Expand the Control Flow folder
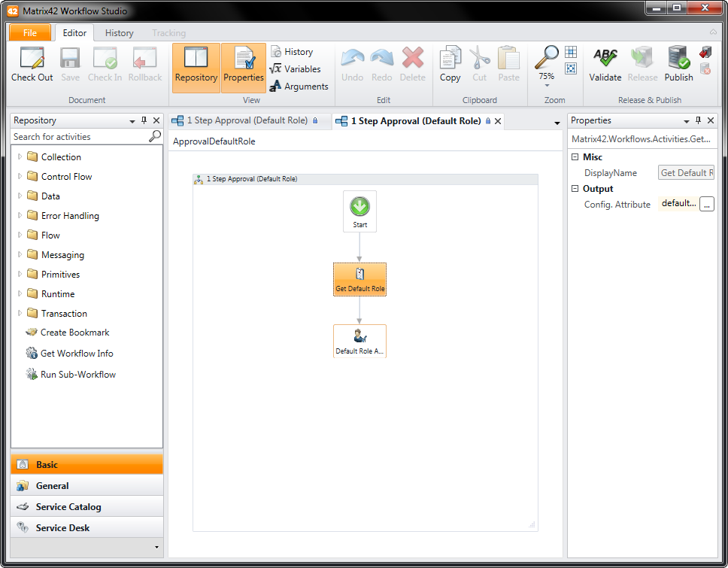 coord(20,177)
